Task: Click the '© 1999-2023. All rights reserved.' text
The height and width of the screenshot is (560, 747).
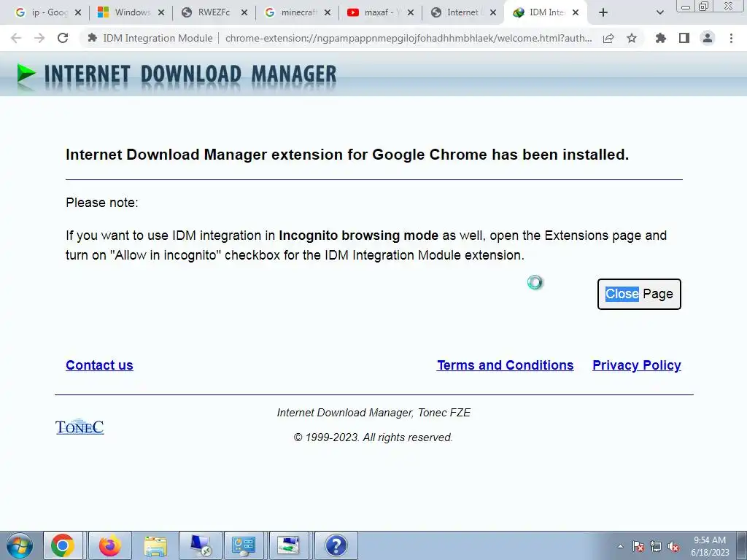Action: (373, 437)
